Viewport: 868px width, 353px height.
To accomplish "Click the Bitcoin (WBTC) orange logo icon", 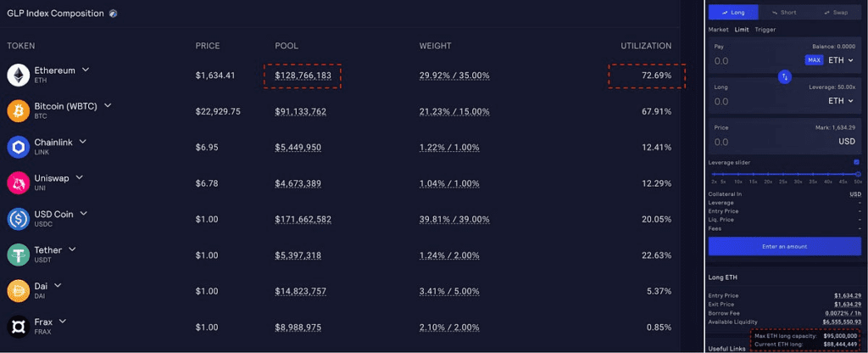I will (19, 111).
